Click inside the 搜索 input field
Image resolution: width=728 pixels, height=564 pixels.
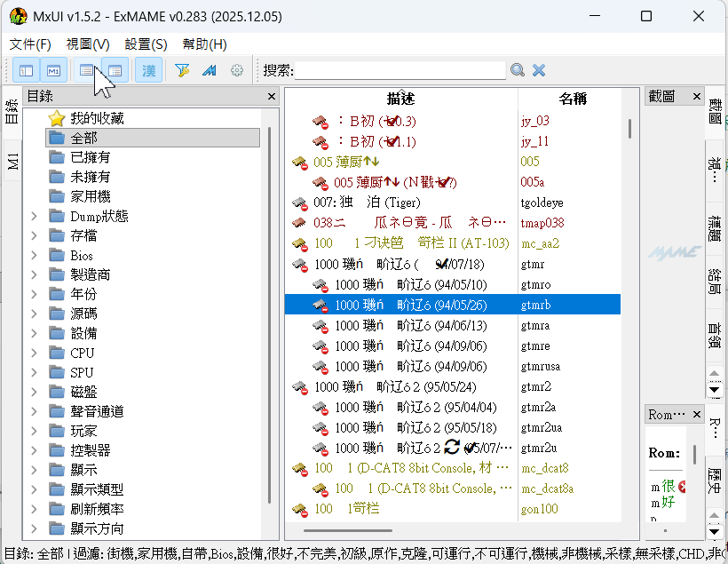click(400, 70)
